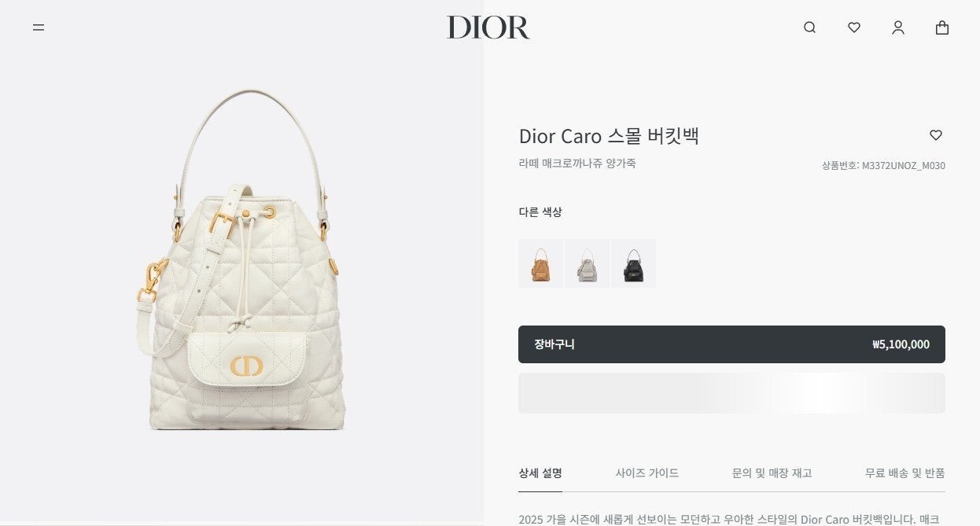The width and height of the screenshot is (980, 526).
Task: Select the gray bag color
Action: (x=587, y=263)
